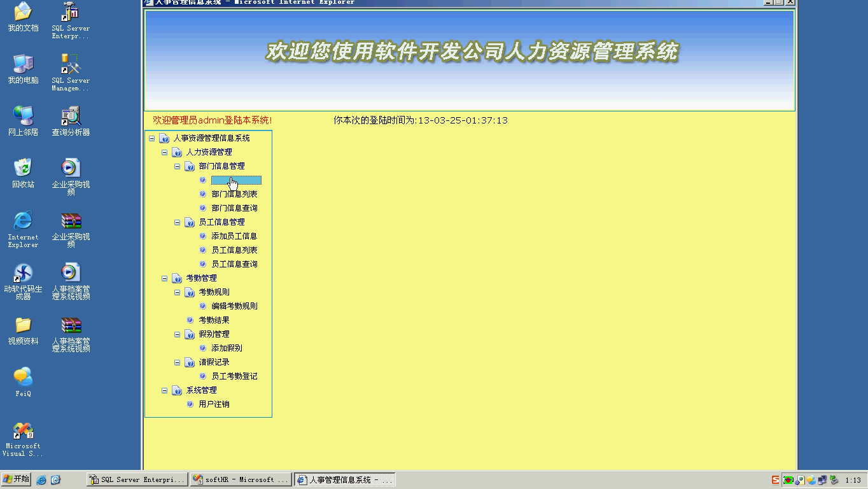This screenshot has width=868, height=489.
Task: Open the 员工信息查询 link
Action: (234, 264)
